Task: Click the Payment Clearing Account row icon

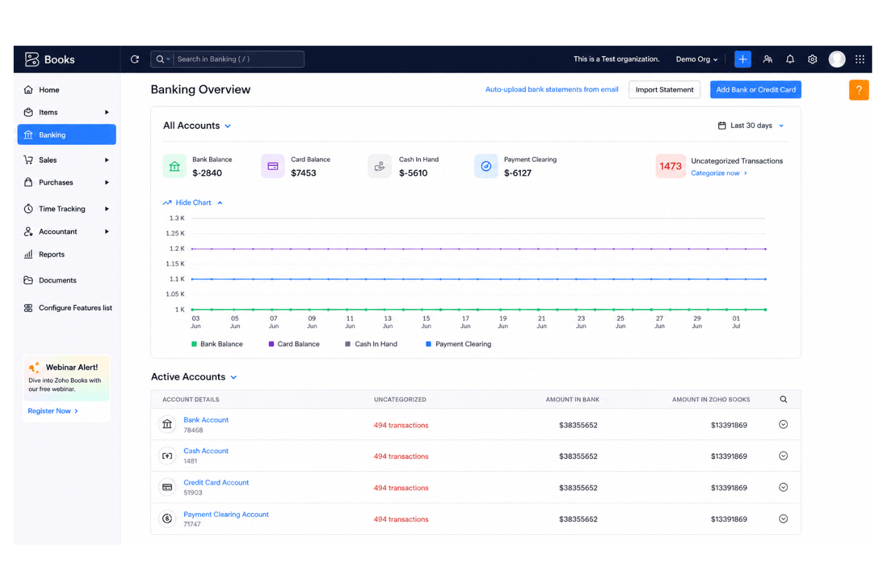Action: pos(167,519)
